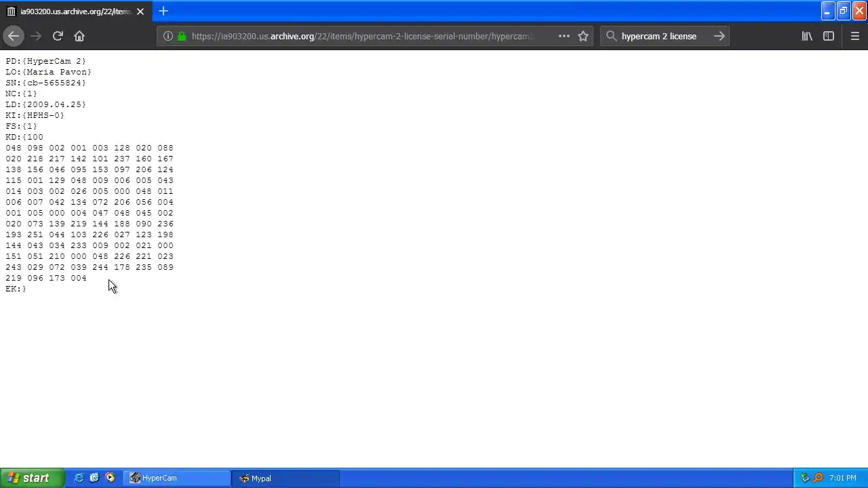Click the archive.org URL address field
This screenshot has width=868, height=488.
[363, 36]
